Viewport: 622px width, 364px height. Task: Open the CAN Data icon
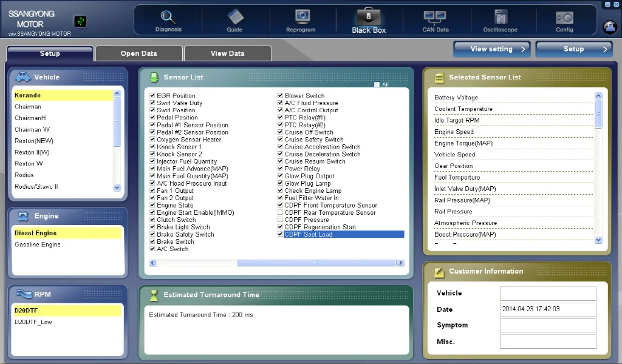(435, 18)
